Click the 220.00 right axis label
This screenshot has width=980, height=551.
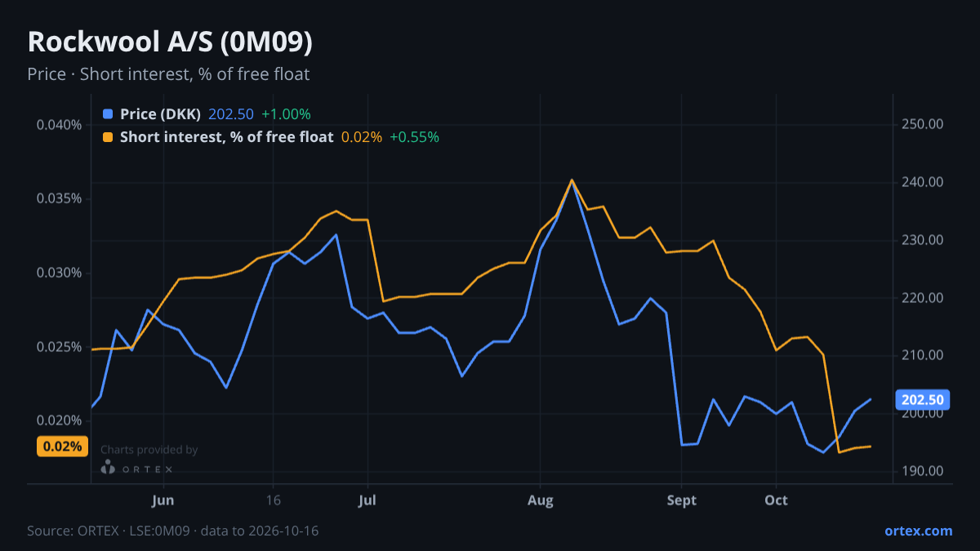click(x=923, y=298)
